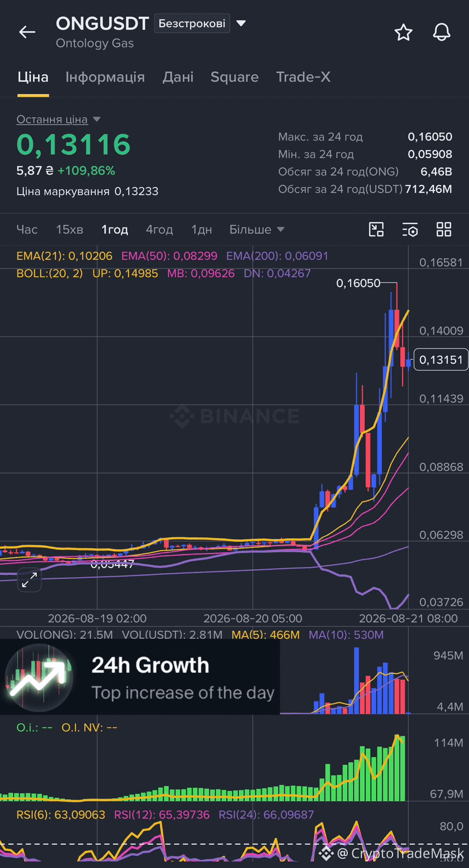
Task: Select the 1год timeframe
Action: click(x=115, y=229)
